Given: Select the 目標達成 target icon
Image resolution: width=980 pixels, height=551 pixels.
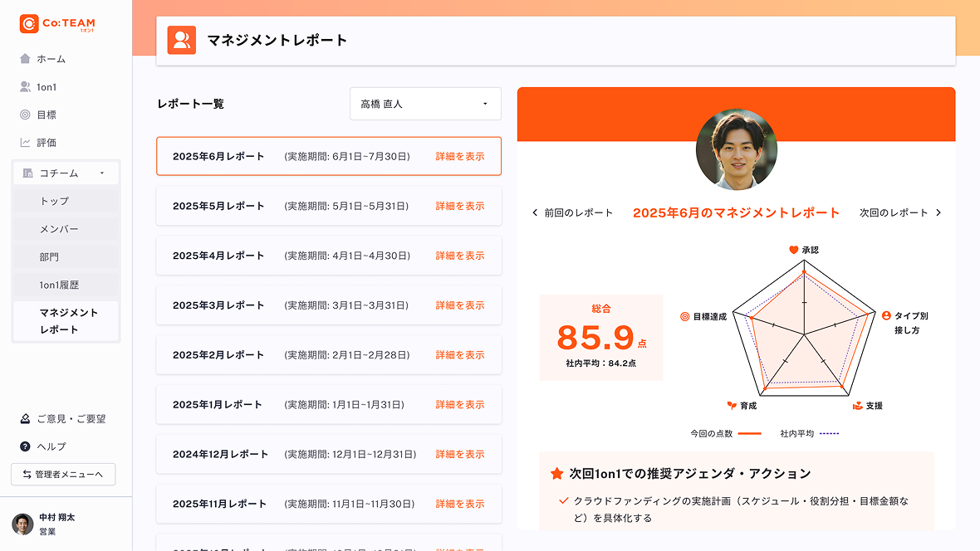Looking at the screenshot, I should click(x=684, y=315).
